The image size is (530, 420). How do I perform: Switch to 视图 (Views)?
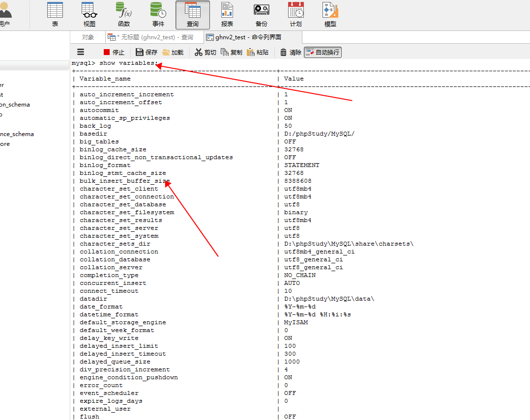tap(88, 14)
